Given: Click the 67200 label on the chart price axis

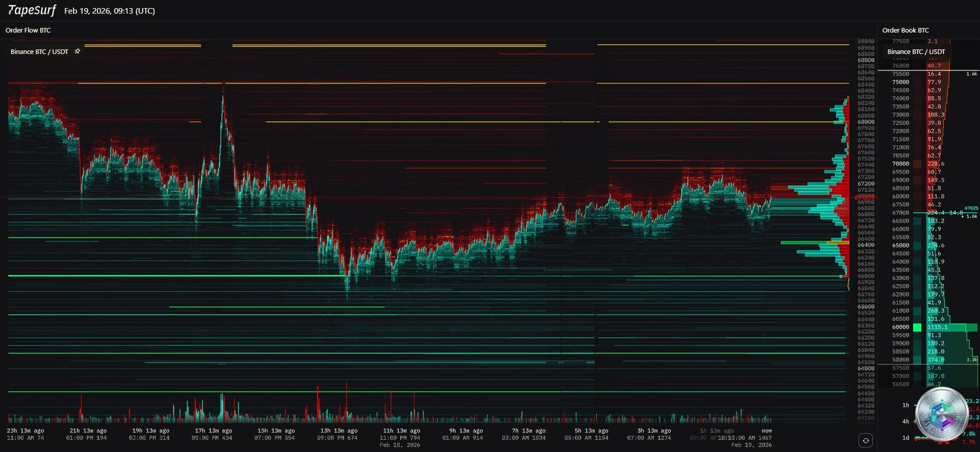Looking at the screenshot, I should pos(866,184).
